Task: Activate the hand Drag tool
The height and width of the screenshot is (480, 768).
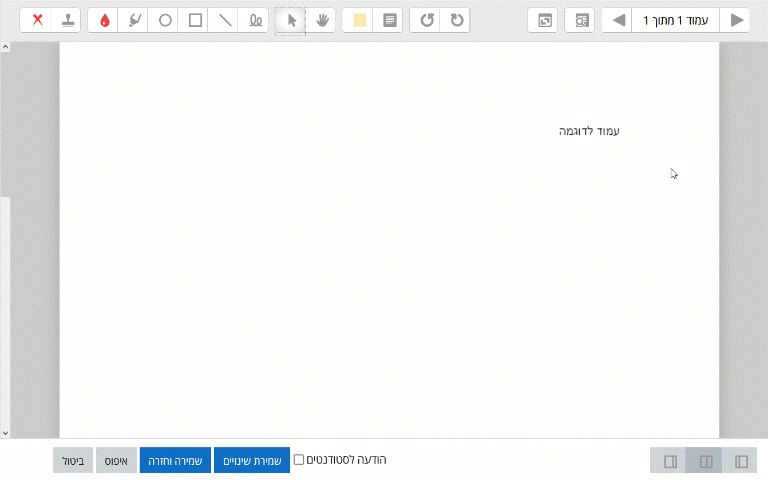Action: pyautogui.click(x=322, y=20)
